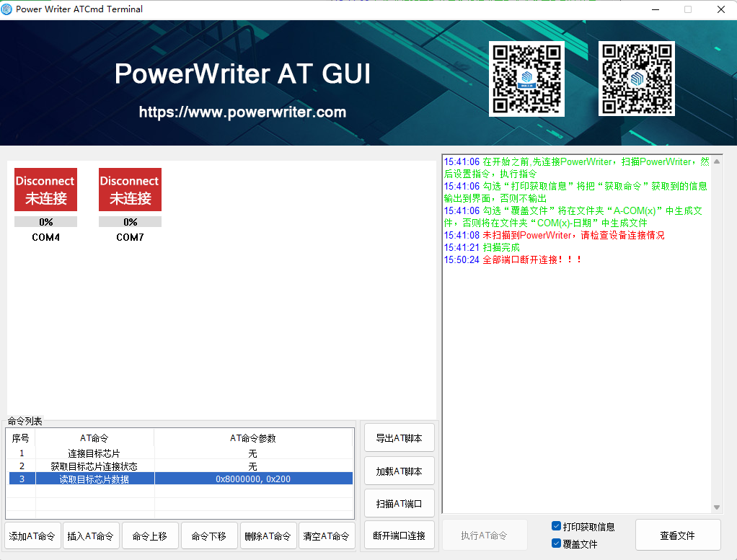Viewport: 737px width, 560px height.
Task: Click 导出AT脚本 to export the script
Action: (399, 437)
